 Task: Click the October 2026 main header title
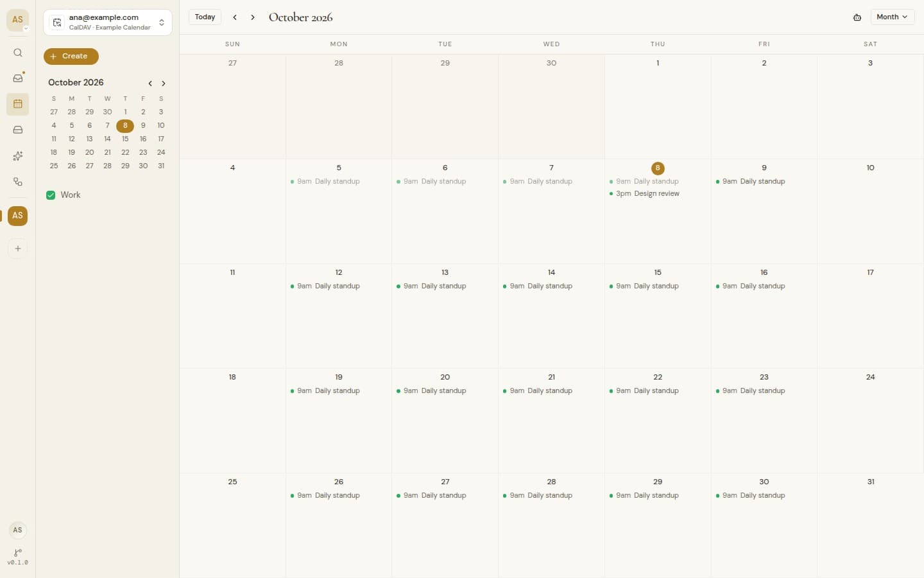pyautogui.click(x=300, y=17)
